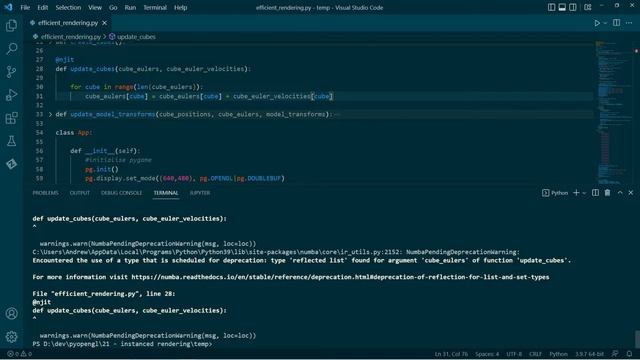Open the Run menu
Image resolution: width=640 pixels, height=360 pixels.
pyautogui.click(x=130, y=7)
